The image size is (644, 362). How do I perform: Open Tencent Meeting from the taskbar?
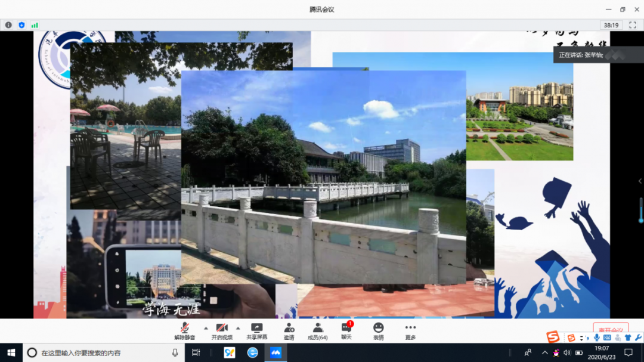(275, 352)
